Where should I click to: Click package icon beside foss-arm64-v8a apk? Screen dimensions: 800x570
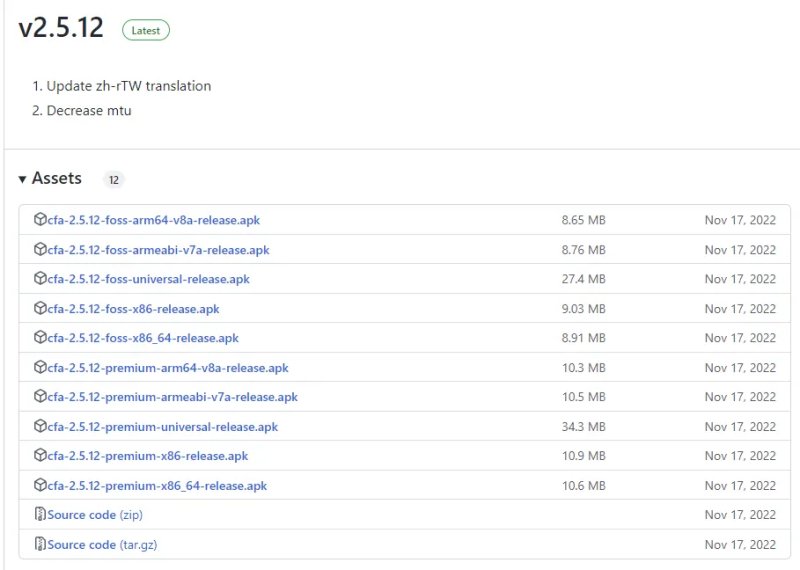(x=40, y=219)
